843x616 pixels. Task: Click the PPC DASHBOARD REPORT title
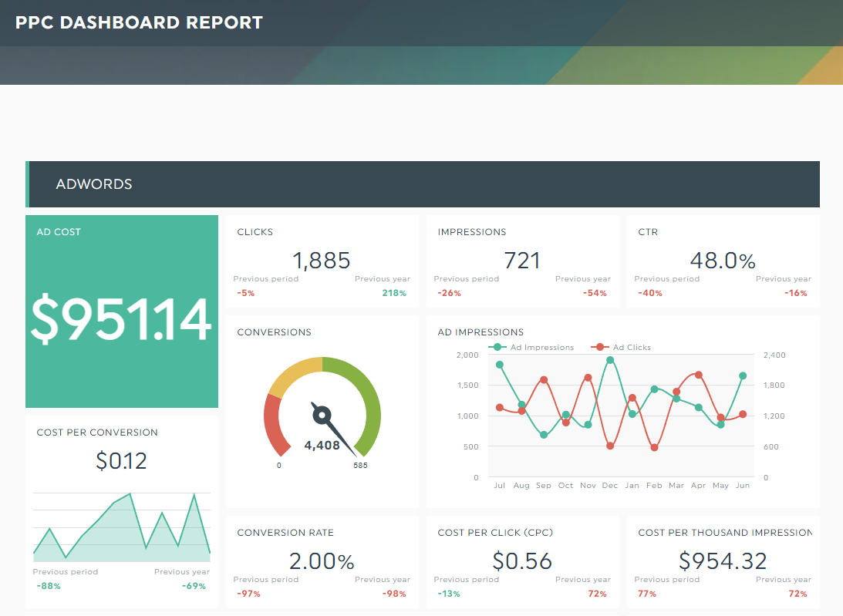tap(139, 22)
